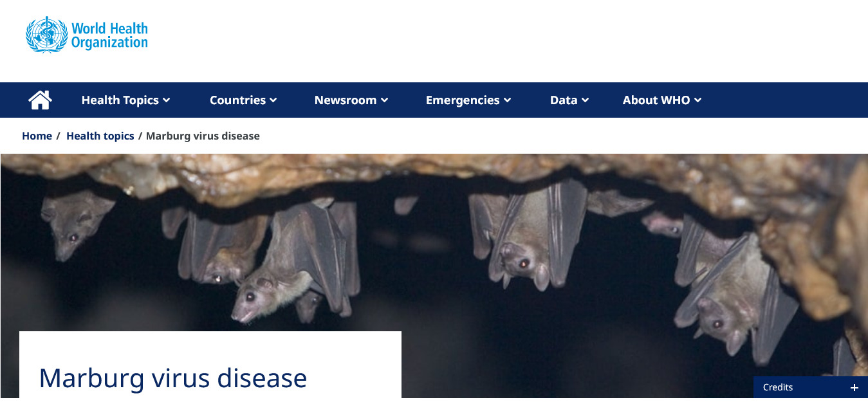Expand the Data dropdown chevron
868x420 pixels.
coord(586,100)
